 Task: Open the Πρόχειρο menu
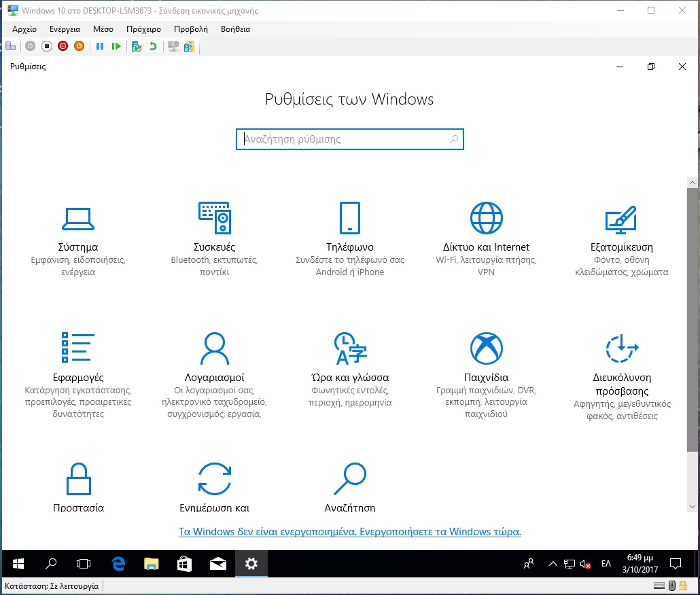pos(144,29)
